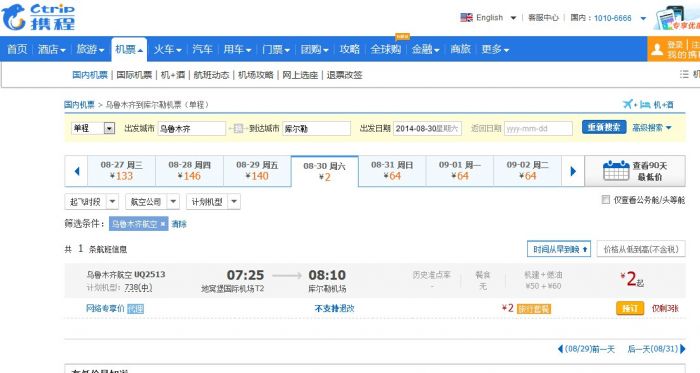
Task: Click the 客服中心 customer service link
Action: pyautogui.click(x=543, y=18)
